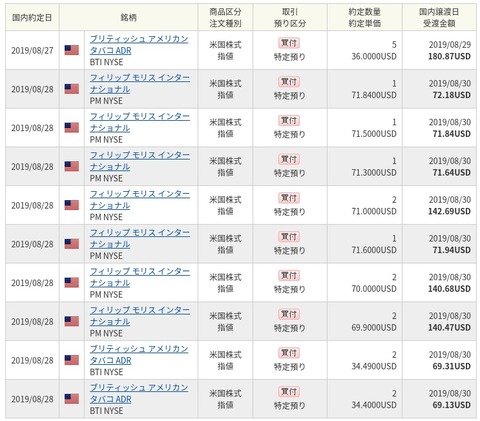Select the 69.13USD settlement amount
This screenshot has width=480, height=421.
coord(452,405)
